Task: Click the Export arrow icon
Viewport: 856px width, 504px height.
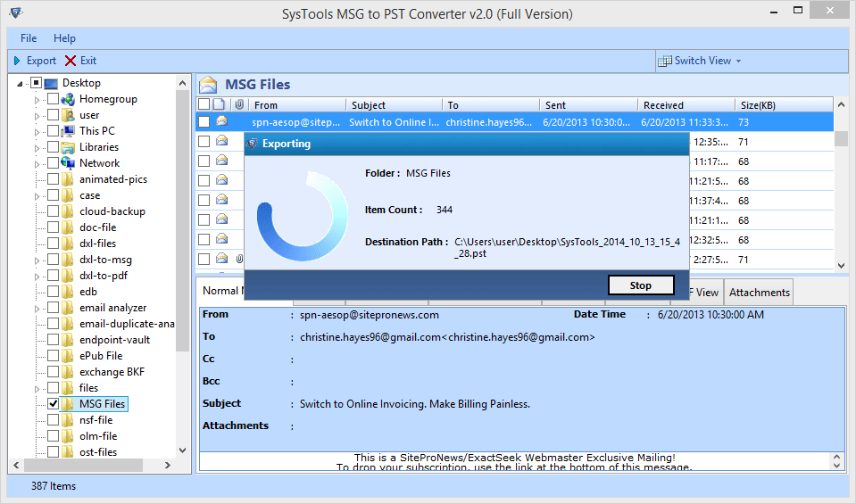Action: pyautogui.click(x=17, y=61)
